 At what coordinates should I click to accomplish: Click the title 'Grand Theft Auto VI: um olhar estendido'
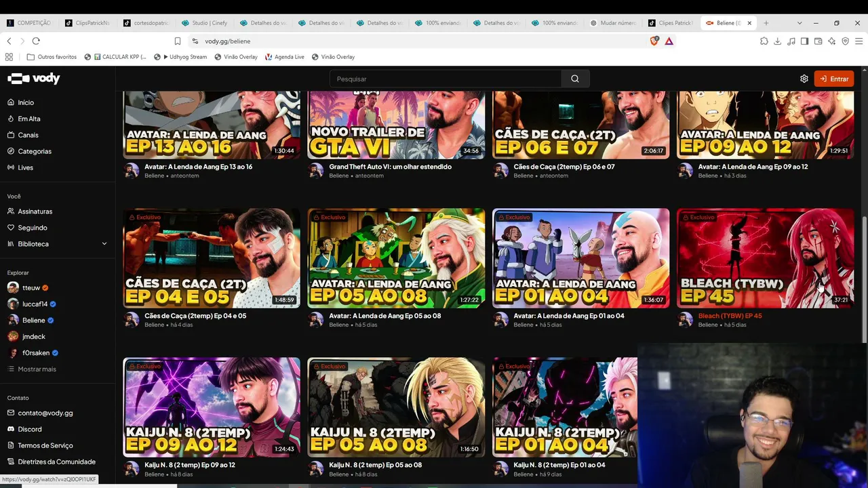(390, 167)
